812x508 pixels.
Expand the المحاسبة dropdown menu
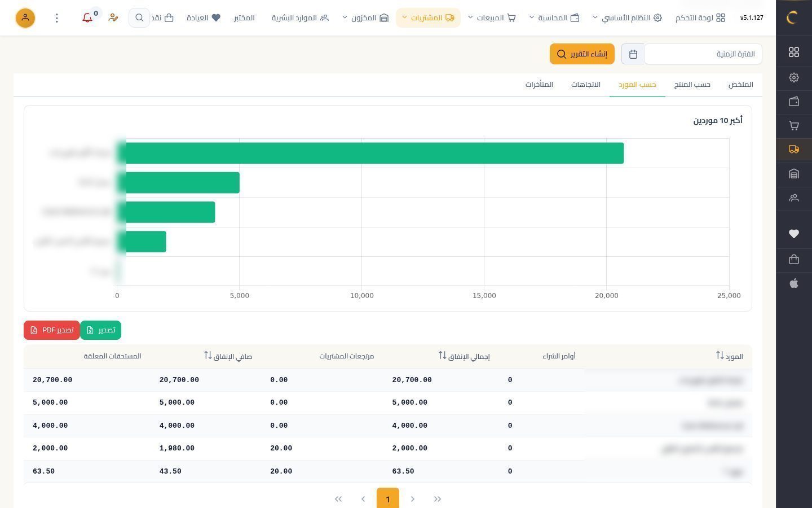tap(554, 18)
